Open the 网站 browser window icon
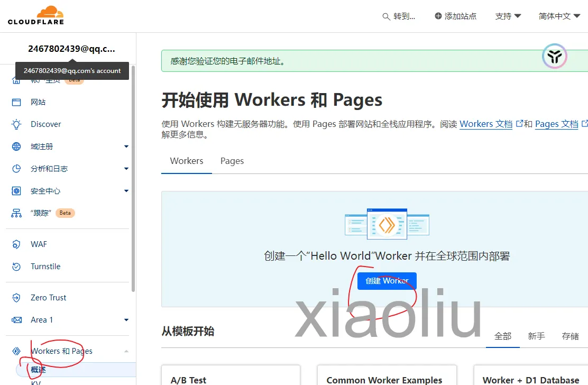Screen dimensions: 588x385 click(16, 103)
